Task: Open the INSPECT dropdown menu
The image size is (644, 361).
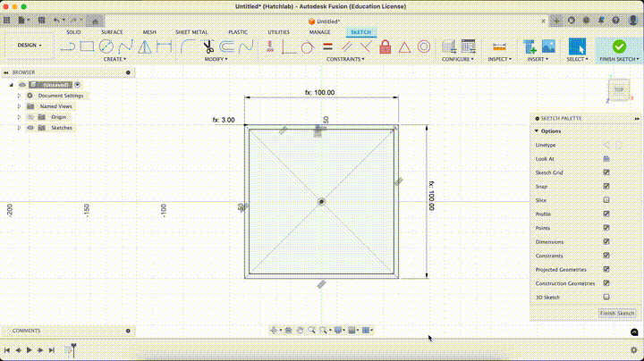Action: pos(499,59)
